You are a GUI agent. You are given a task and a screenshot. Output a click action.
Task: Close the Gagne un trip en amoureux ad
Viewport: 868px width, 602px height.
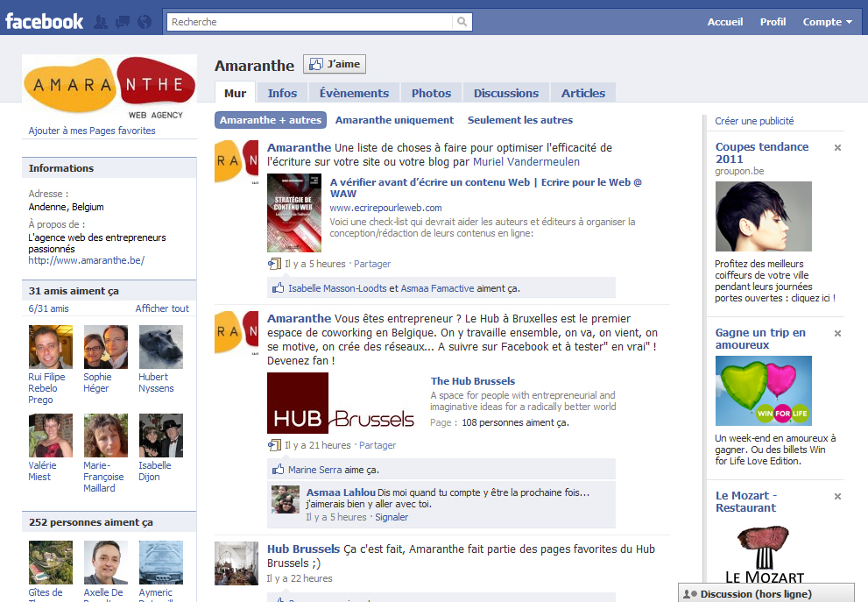pos(837,333)
